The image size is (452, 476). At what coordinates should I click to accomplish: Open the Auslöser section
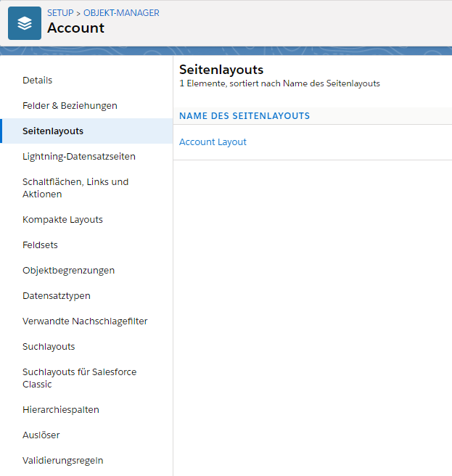41,435
